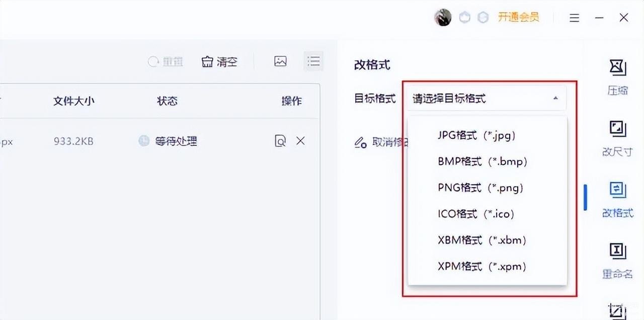Image resolution: width=644 pixels, height=320 pixels.
Task: Open the 压缩 compress tool
Action: coord(617,76)
